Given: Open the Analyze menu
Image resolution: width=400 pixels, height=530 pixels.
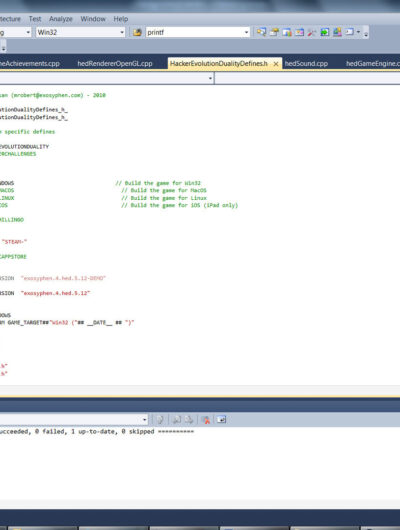Looking at the screenshot, I should click(x=61, y=19).
